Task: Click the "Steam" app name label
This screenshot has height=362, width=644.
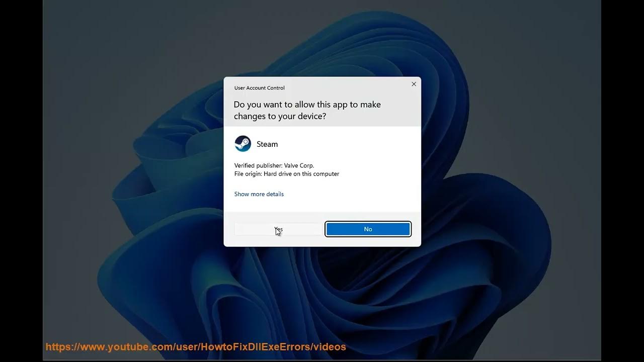Action: coord(267,144)
